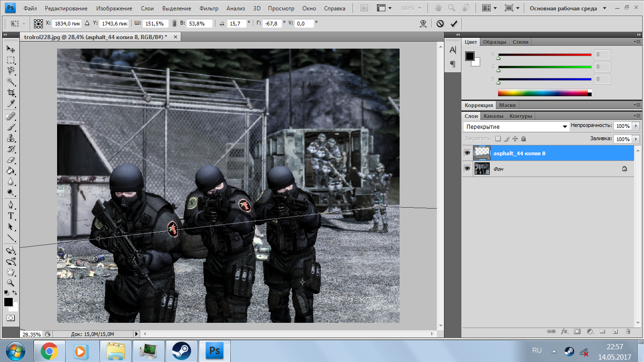
Task: Open the layer style fx menu
Action: click(564, 332)
